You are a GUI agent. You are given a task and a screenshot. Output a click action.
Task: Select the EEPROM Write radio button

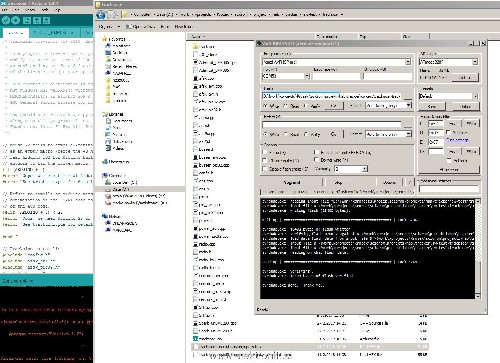point(266,134)
